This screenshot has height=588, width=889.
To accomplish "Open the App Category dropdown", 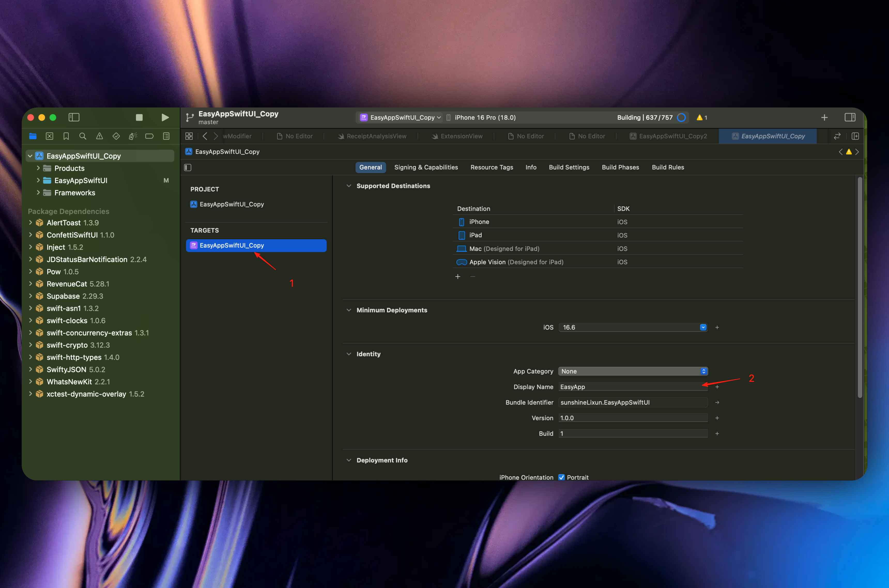I will pyautogui.click(x=632, y=371).
